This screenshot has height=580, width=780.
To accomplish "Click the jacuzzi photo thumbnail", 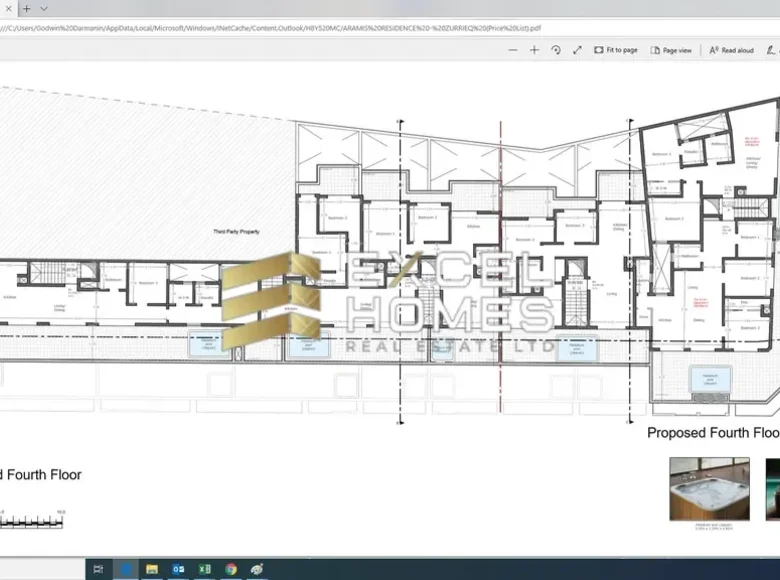I will click(709, 488).
